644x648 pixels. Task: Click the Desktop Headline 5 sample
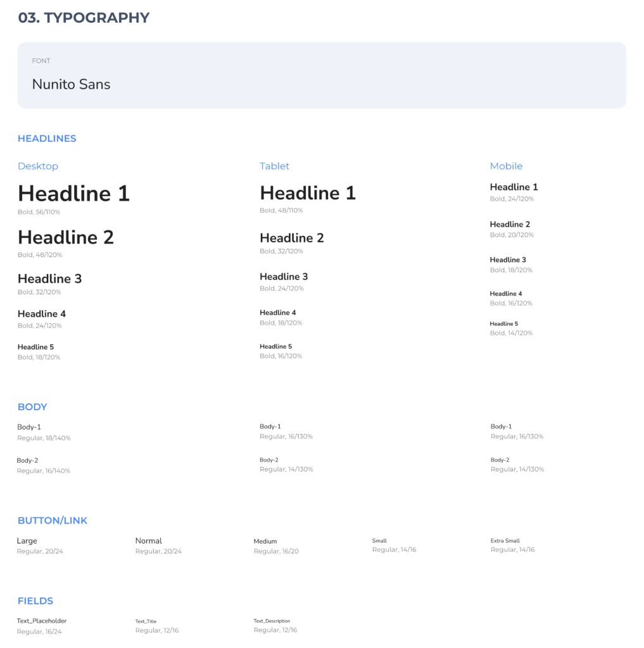click(x=35, y=347)
